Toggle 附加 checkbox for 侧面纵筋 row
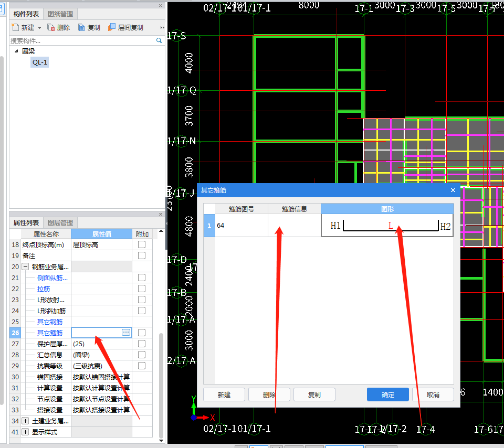The height and width of the screenshot is (448, 504). tap(142, 278)
